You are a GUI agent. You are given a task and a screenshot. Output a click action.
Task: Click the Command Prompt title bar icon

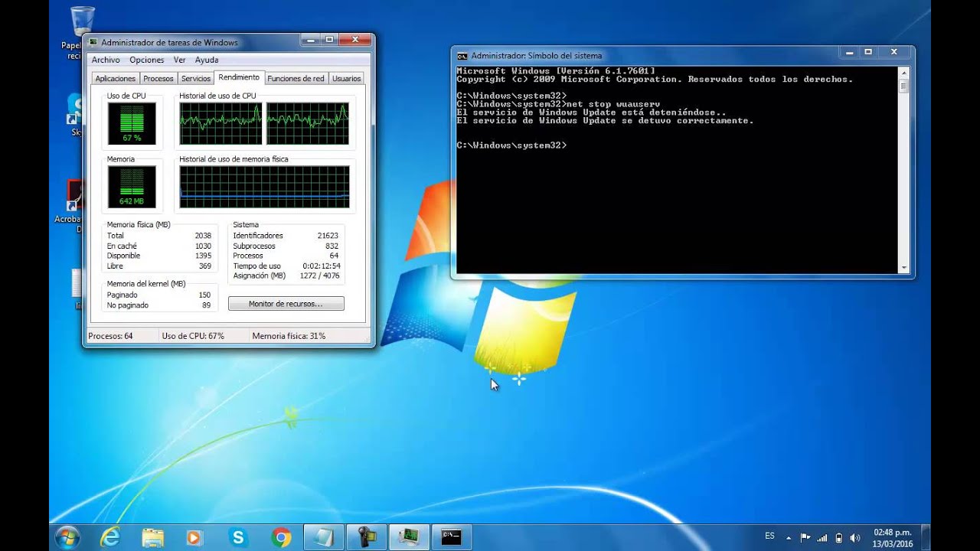click(462, 56)
